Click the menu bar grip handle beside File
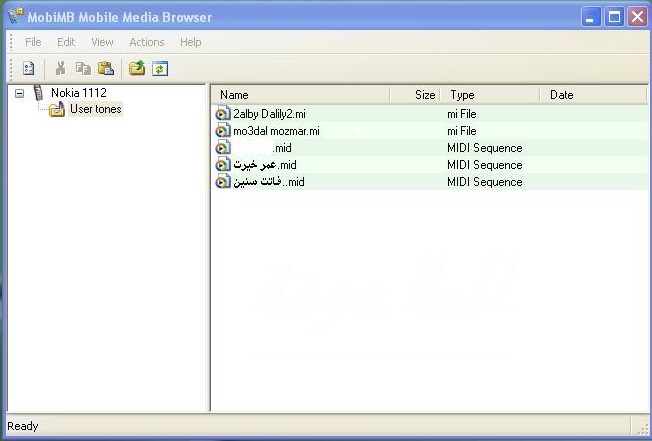Image resolution: width=652 pixels, height=441 pixels. 11,42
